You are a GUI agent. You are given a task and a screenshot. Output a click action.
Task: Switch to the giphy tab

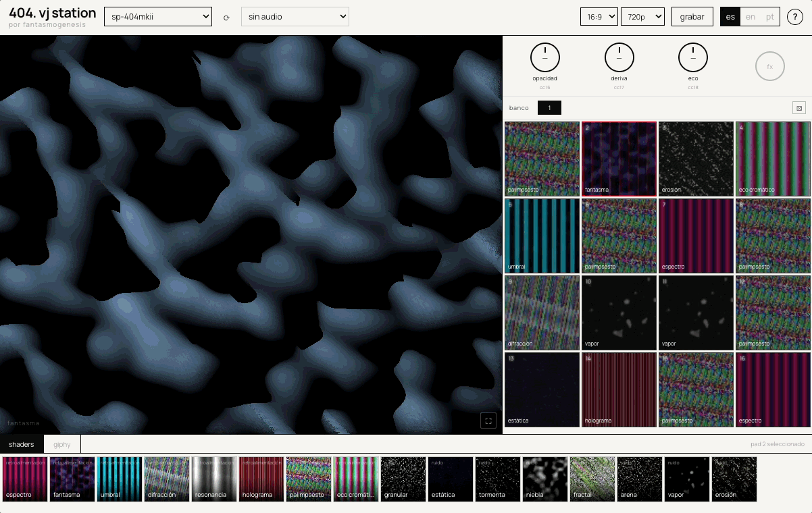click(x=62, y=444)
